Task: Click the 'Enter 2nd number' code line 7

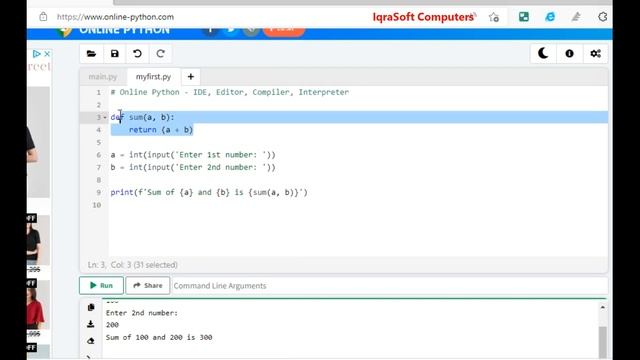Action: (193, 167)
